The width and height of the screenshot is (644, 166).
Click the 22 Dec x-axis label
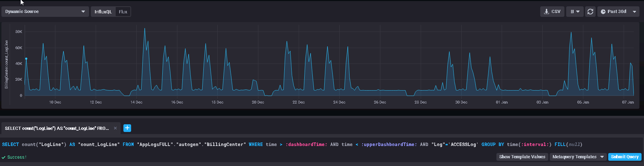[299, 102]
